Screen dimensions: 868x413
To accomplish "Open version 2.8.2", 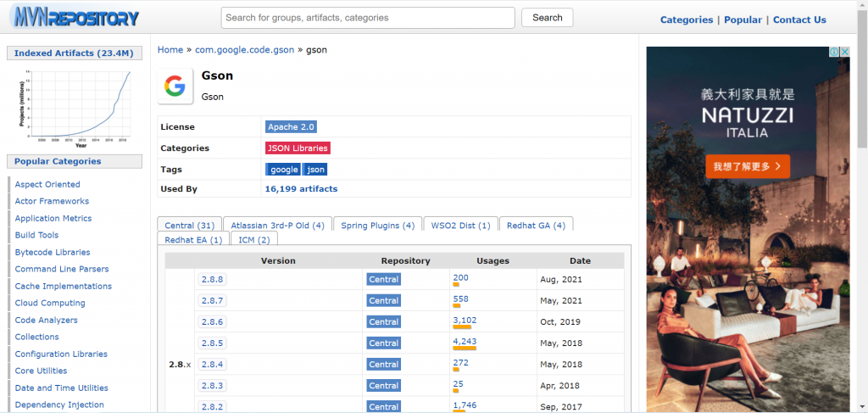I will [x=212, y=407].
